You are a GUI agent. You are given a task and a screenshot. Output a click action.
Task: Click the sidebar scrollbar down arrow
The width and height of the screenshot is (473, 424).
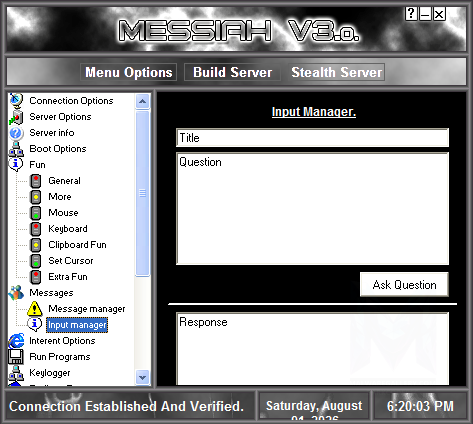(x=143, y=378)
